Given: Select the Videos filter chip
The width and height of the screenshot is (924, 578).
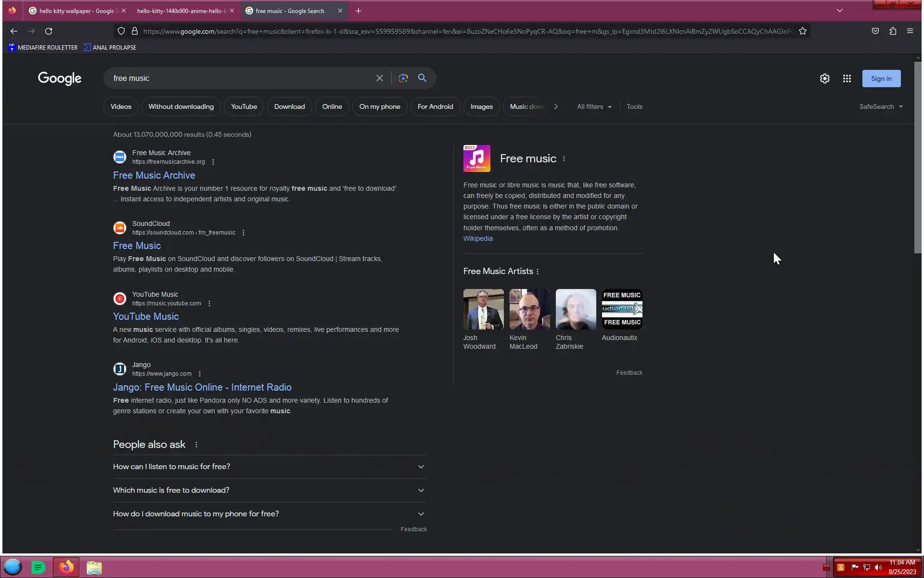Looking at the screenshot, I should coord(121,106).
